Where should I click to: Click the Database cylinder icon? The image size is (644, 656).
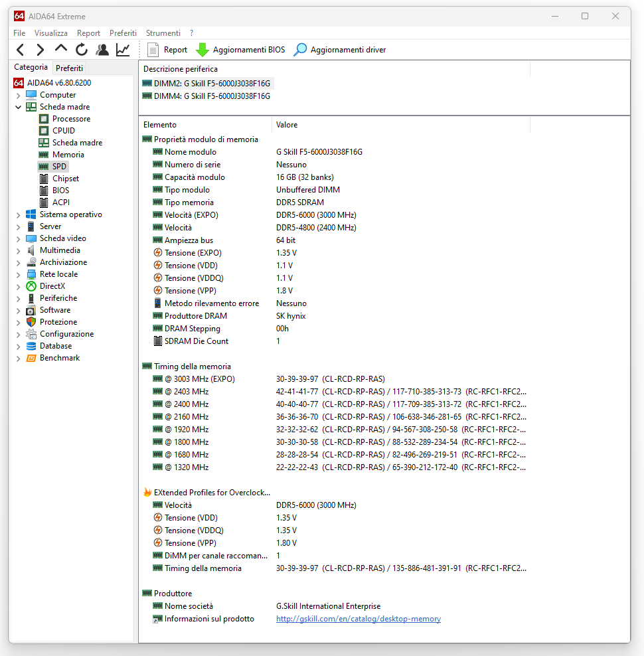(x=31, y=346)
